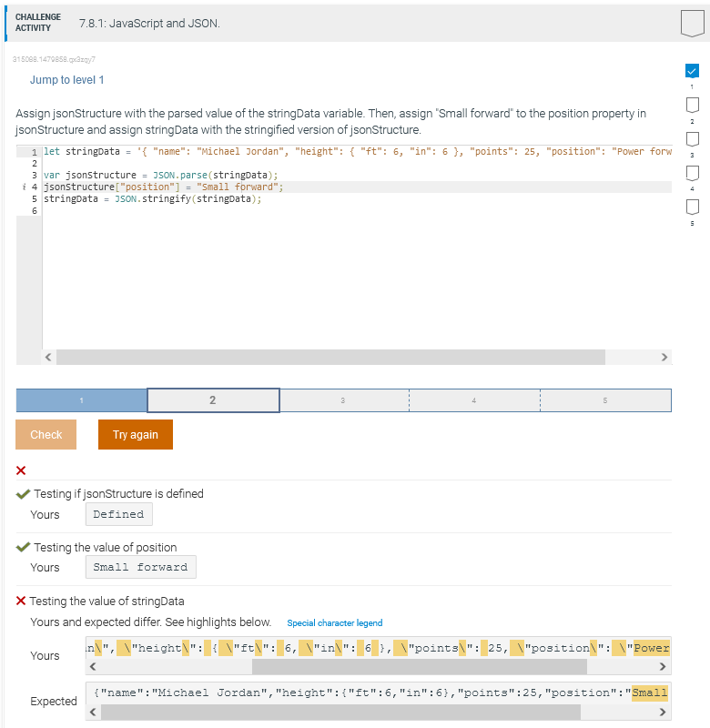The height and width of the screenshot is (728, 710).
Task: Click the green checkmark beside position test
Action: click(x=24, y=547)
